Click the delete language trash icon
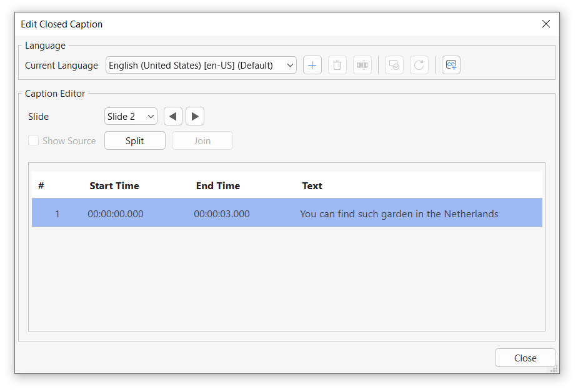 pos(337,65)
